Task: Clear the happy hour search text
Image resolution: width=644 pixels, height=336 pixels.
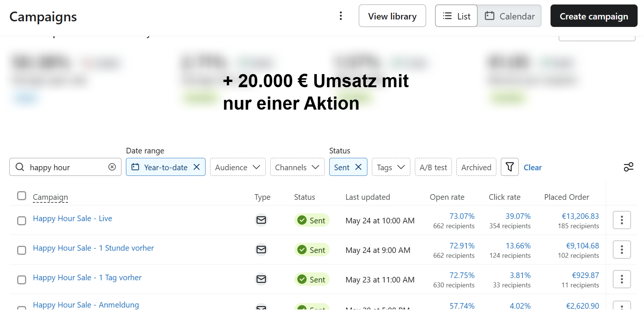Action: click(x=112, y=167)
